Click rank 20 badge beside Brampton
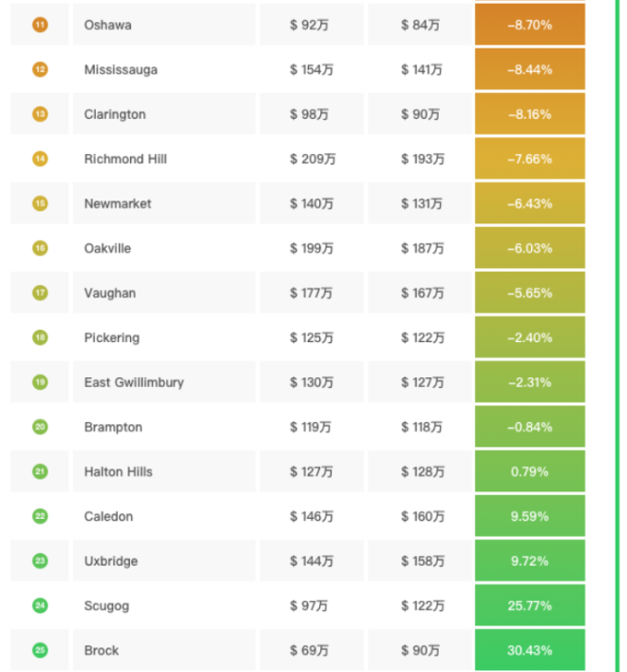The width and height of the screenshot is (627, 672). (40, 427)
